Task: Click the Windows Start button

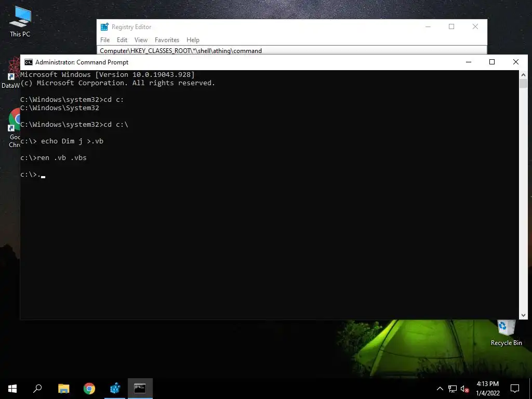Action: point(12,389)
